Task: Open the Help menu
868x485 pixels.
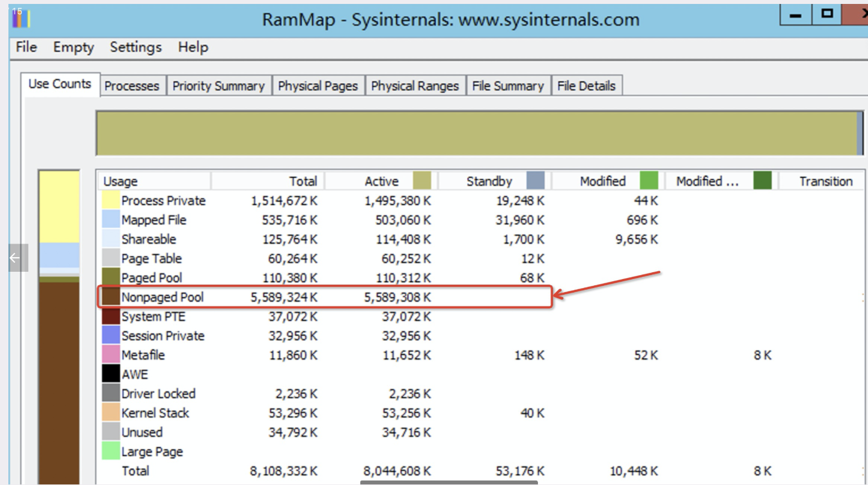Action: click(x=193, y=47)
